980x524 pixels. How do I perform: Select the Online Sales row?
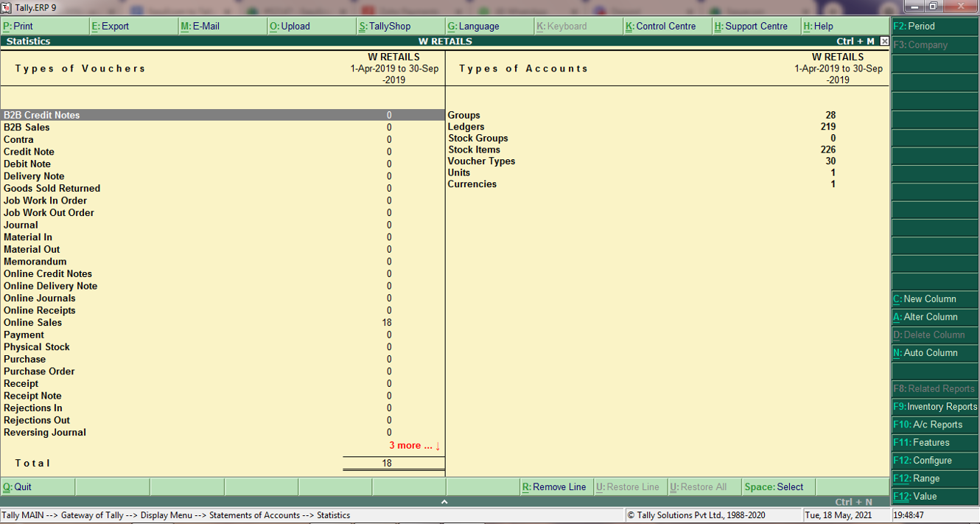(x=223, y=322)
